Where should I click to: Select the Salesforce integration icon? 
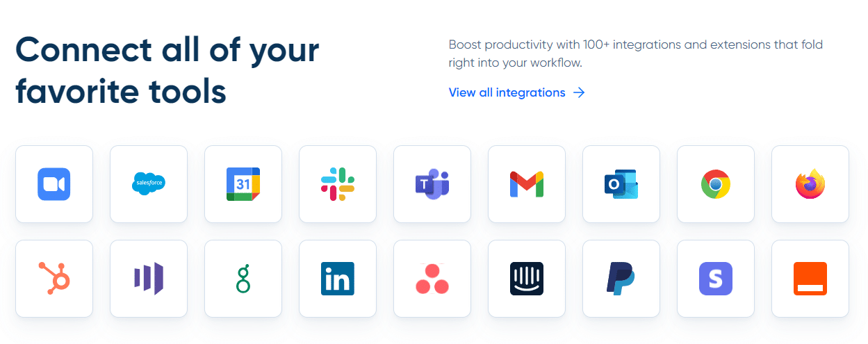point(149,184)
